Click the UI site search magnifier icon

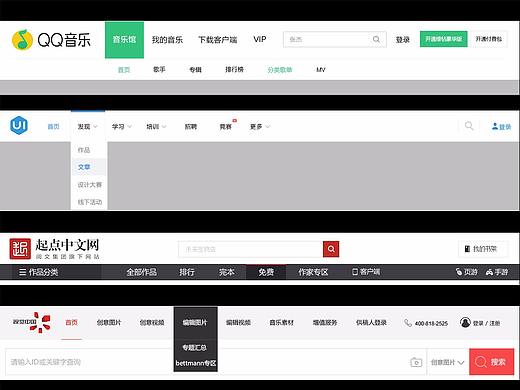(x=469, y=126)
